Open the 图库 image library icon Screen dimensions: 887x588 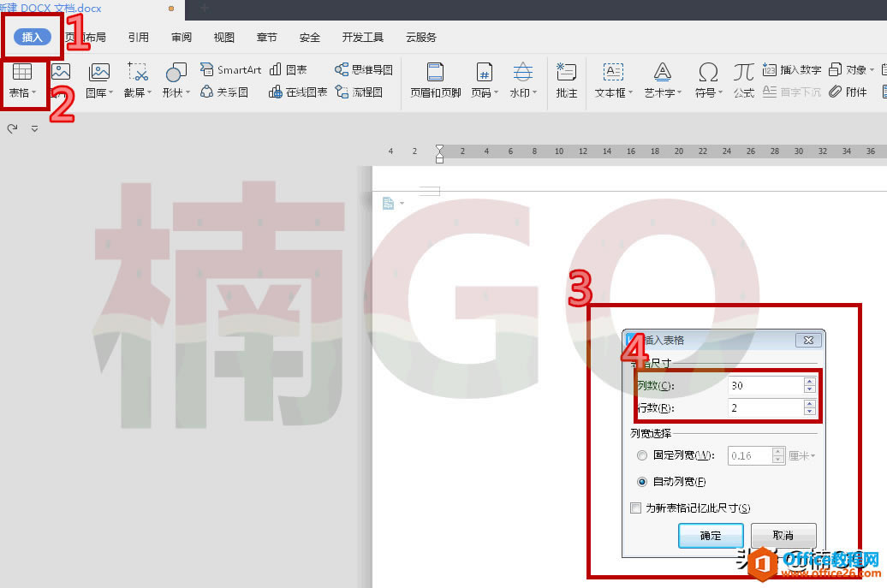99,73
